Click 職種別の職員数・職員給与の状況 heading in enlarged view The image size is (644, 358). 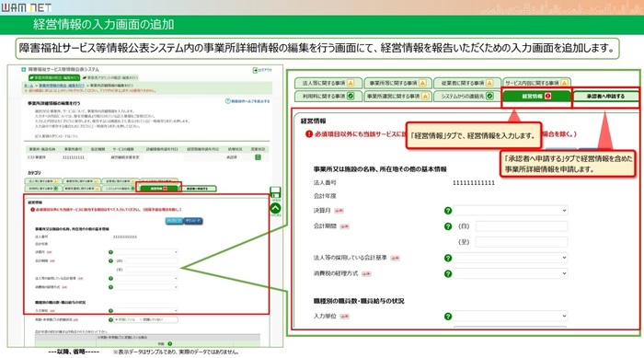tap(359, 301)
